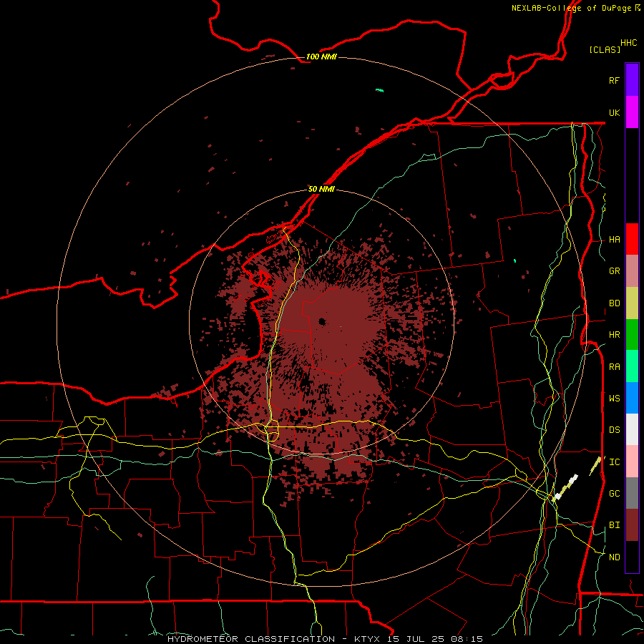Click the GR legend label
This screenshot has width=644, height=644.
pos(614,271)
